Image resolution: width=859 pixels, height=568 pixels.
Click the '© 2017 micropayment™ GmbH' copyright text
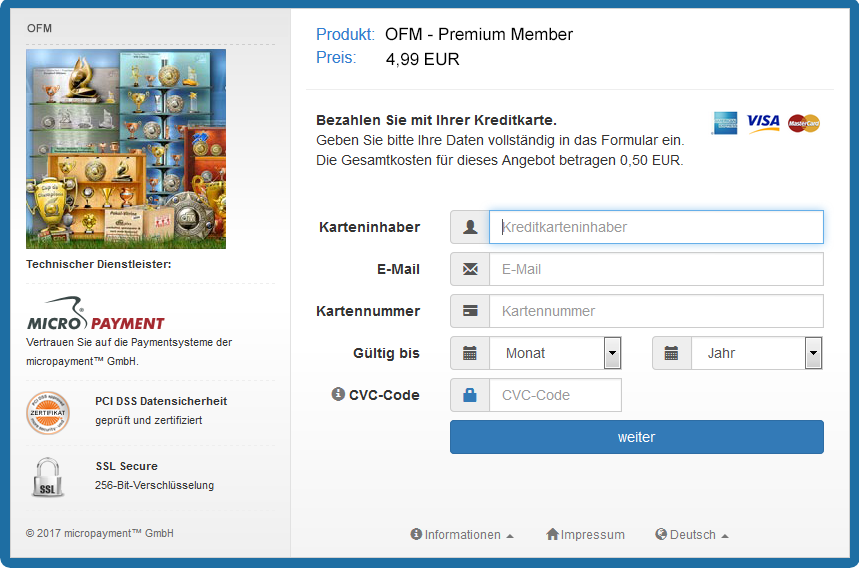coord(100,533)
